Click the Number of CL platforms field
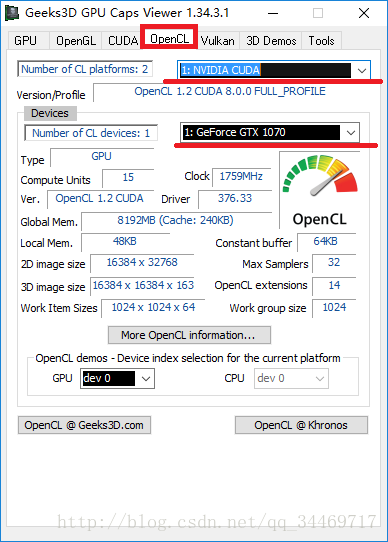Screen dimensions: 388x542 (x=85, y=69)
